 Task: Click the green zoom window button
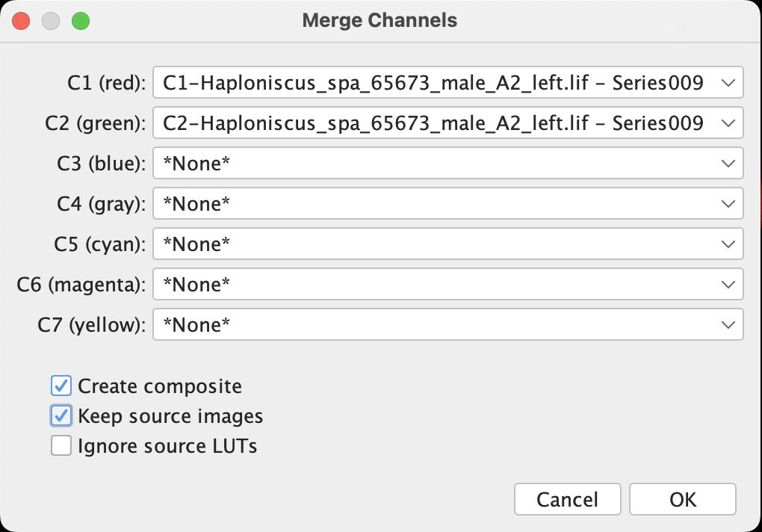point(80,21)
